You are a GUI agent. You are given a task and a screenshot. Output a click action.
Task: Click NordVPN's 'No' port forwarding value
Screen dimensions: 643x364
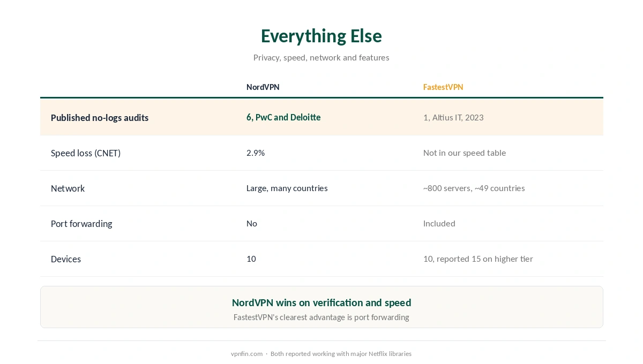252,223
